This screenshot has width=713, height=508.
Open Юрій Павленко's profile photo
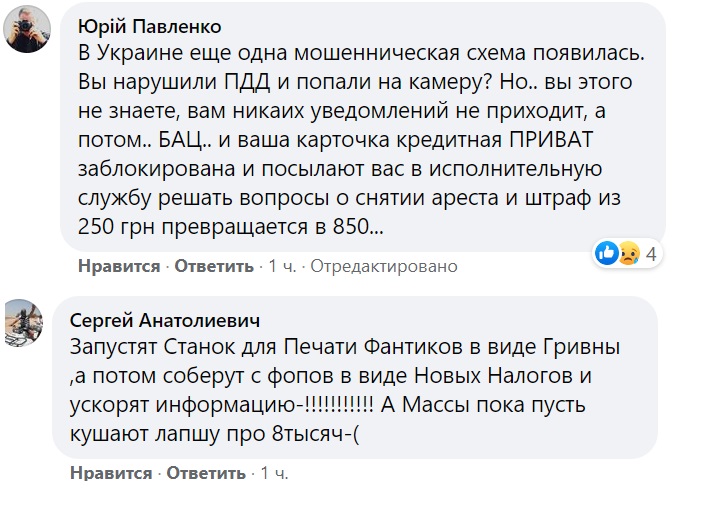coord(27,30)
